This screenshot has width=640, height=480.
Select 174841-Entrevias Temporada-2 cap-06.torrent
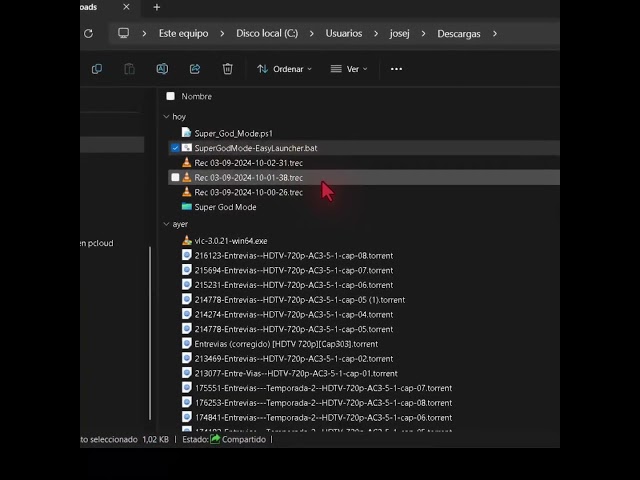point(323,417)
